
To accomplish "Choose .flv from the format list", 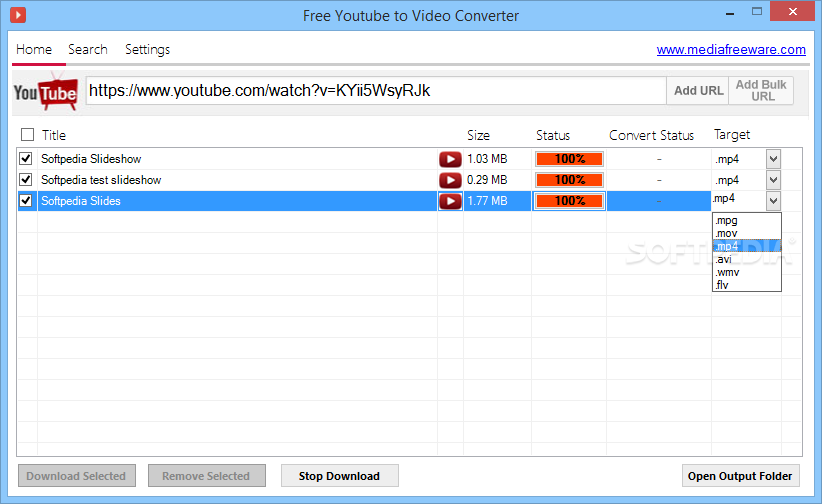I will [x=747, y=285].
